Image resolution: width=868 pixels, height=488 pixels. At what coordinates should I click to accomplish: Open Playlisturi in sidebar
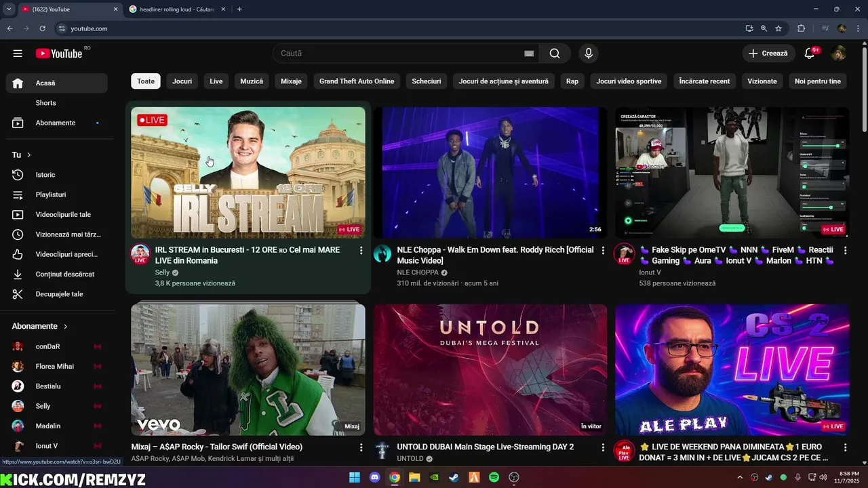[57, 195]
